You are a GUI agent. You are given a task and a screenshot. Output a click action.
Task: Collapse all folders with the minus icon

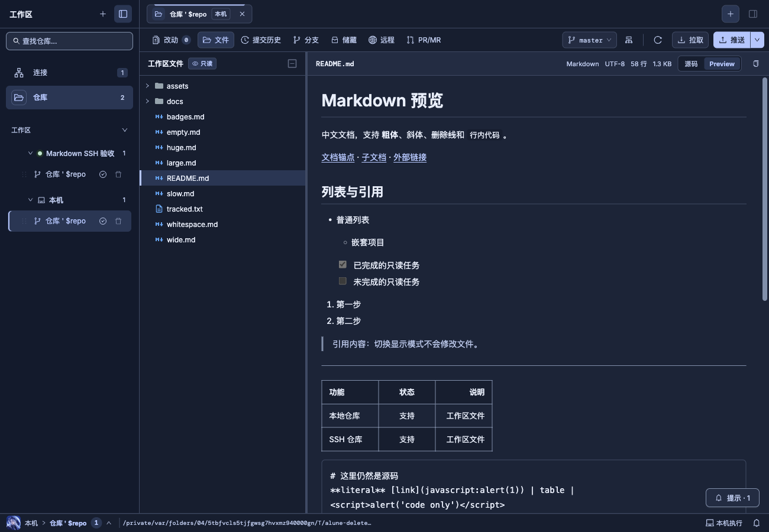[292, 64]
